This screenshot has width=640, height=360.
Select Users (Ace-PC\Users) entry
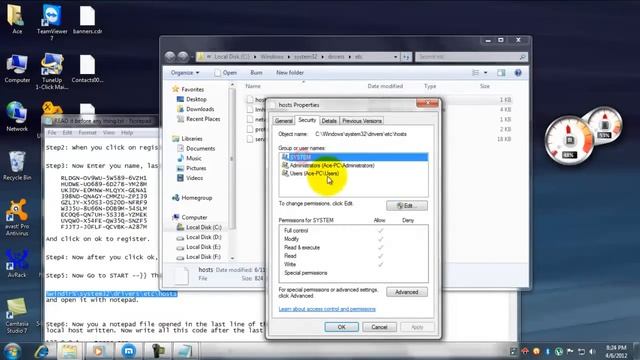pyautogui.click(x=310, y=173)
